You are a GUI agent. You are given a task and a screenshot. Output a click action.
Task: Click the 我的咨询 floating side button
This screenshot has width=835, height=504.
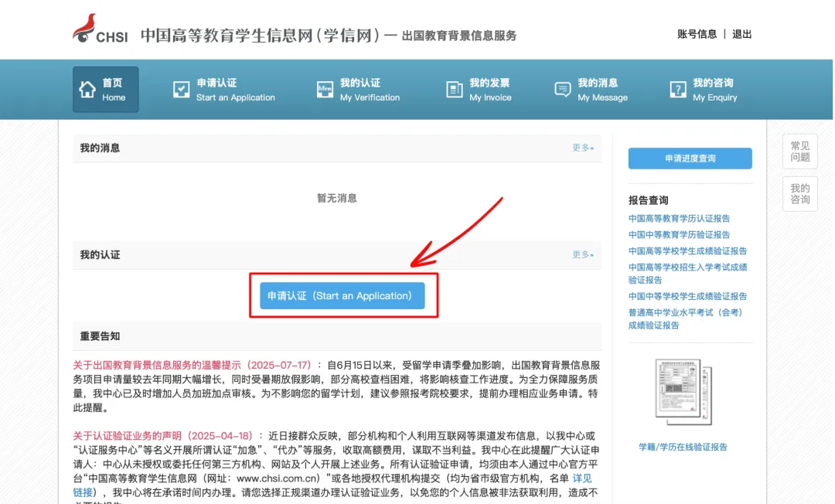(800, 194)
